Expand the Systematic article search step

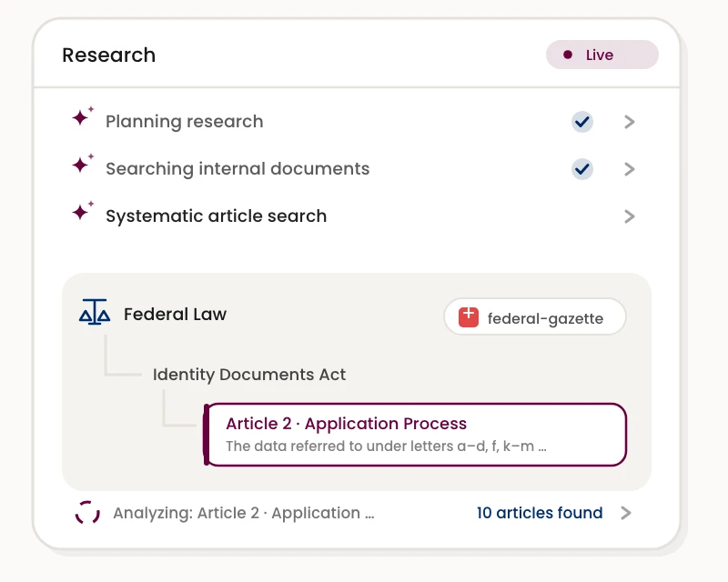[630, 216]
